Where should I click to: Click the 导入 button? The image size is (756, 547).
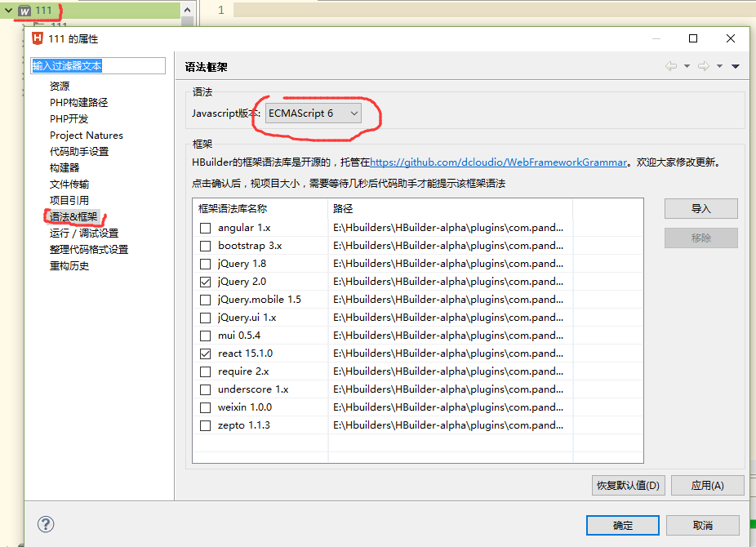[x=701, y=209]
